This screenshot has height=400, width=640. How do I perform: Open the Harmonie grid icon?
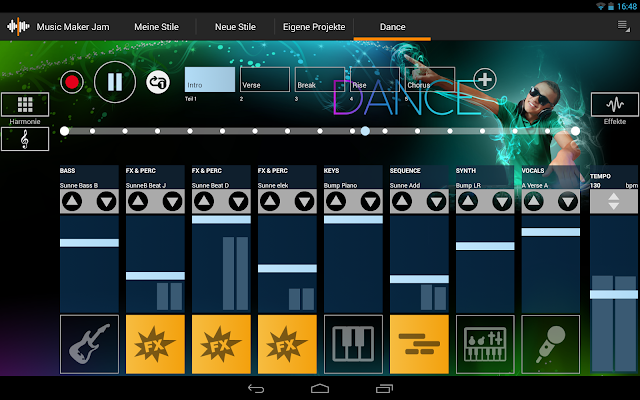(x=25, y=104)
